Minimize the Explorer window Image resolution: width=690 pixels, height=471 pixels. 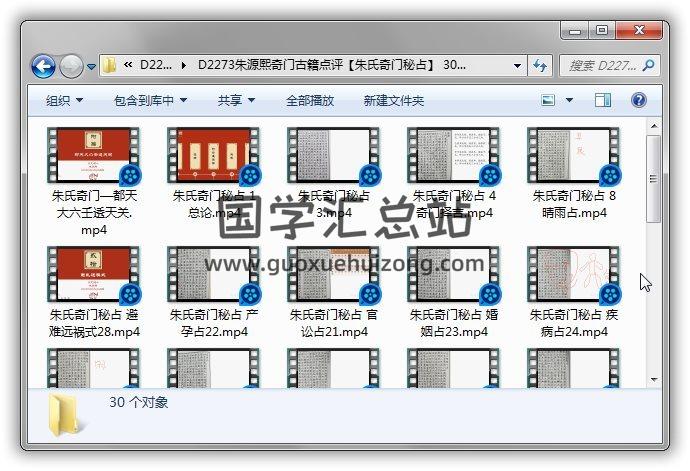coord(575,31)
